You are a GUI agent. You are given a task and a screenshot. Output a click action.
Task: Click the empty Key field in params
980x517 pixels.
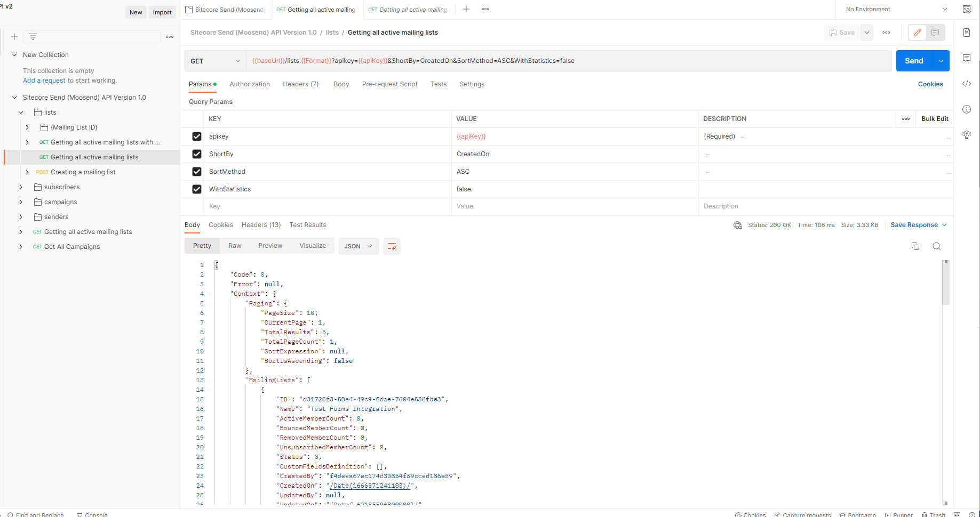click(x=328, y=206)
